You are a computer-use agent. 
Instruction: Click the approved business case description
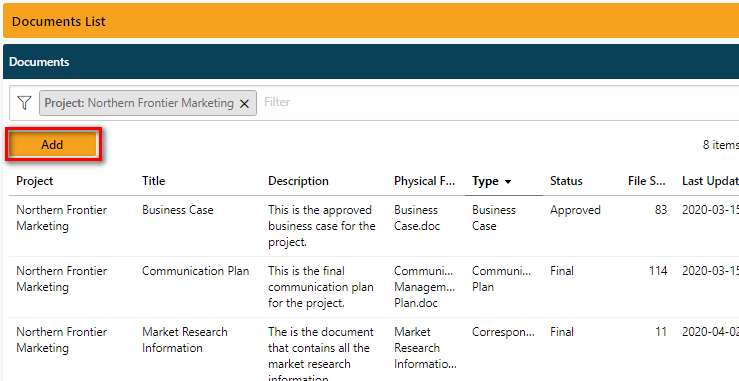point(322,226)
